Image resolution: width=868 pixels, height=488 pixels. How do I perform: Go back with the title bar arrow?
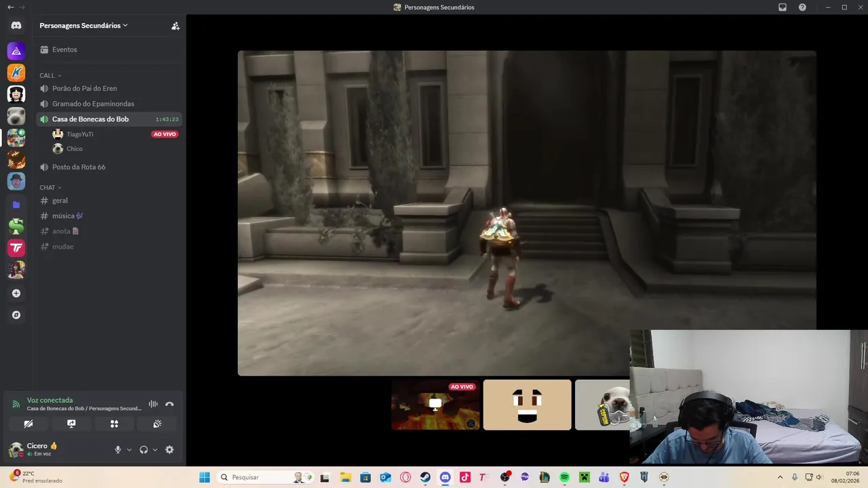click(x=10, y=7)
